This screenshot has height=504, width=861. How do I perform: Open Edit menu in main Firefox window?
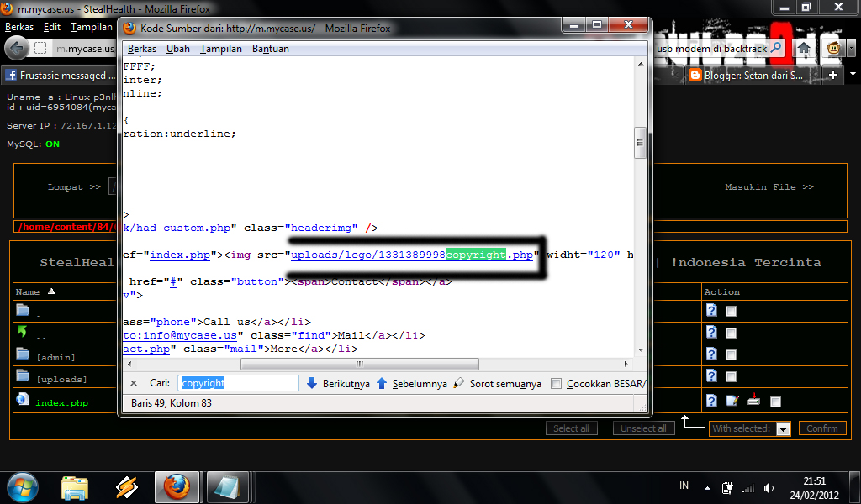click(52, 27)
